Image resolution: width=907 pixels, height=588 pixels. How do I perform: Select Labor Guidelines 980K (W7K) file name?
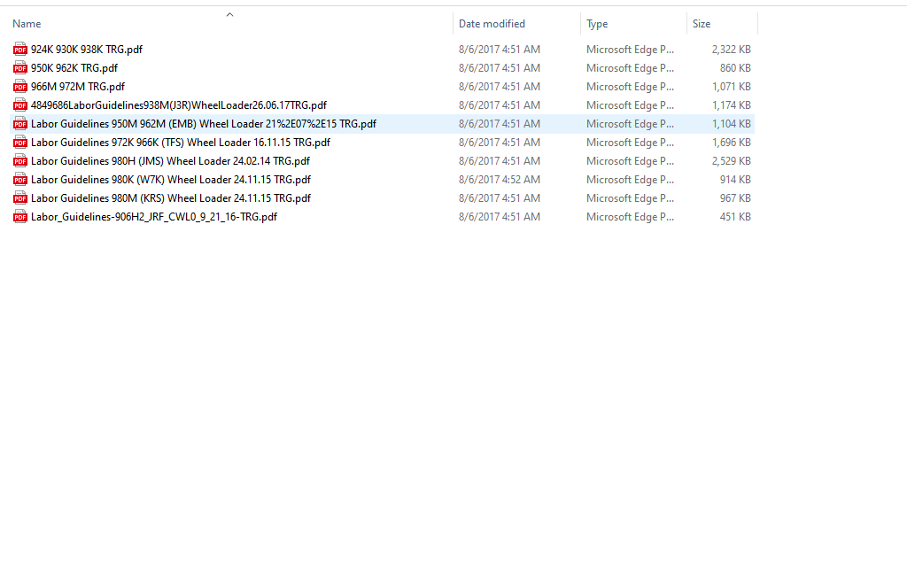coord(171,179)
